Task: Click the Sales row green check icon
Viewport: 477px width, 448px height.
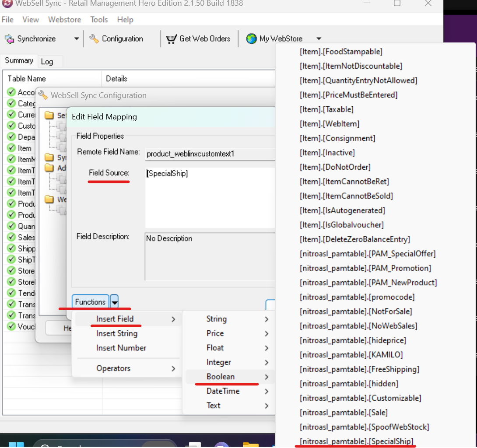Action: tap(11, 237)
